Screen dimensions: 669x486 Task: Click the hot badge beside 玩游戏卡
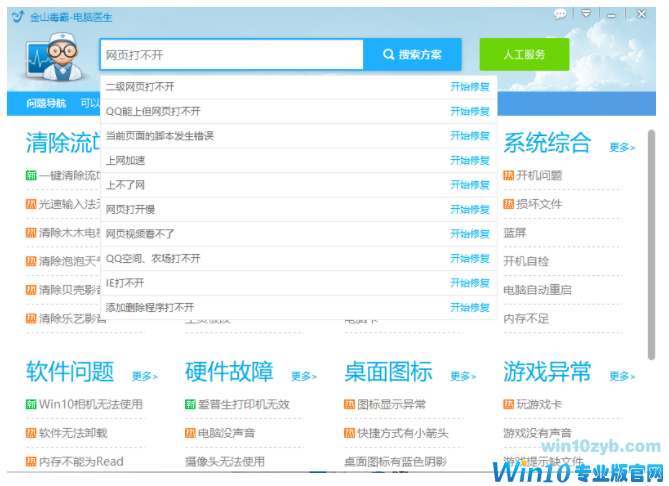(x=508, y=405)
